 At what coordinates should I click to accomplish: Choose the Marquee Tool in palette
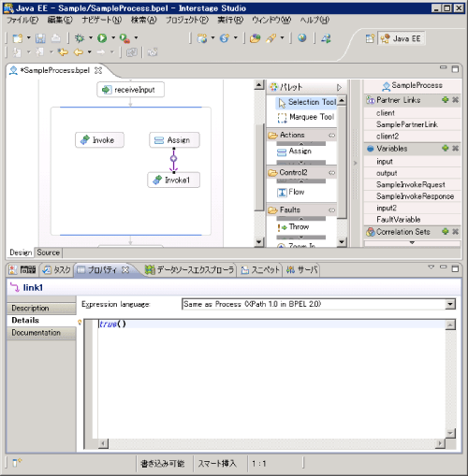pyautogui.click(x=306, y=117)
